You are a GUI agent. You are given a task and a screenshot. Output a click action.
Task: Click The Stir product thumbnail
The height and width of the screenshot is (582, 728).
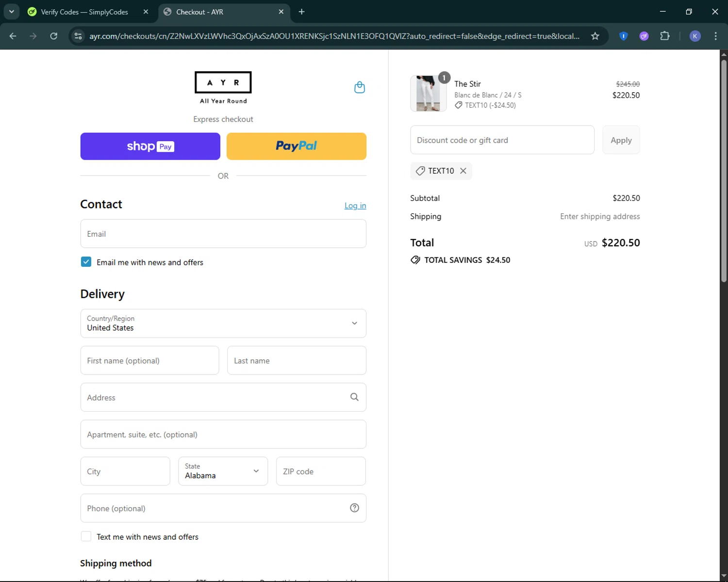tap(429, 94)
